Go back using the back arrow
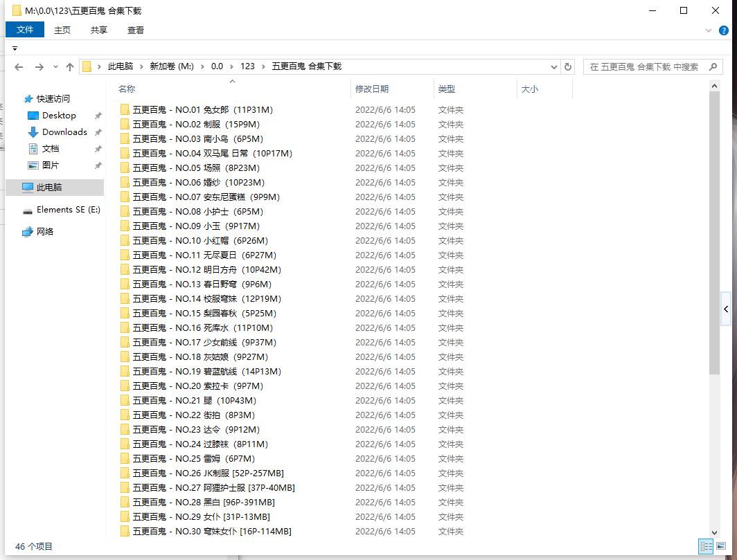Screen dimensions: 737x560 coord(19,66)
